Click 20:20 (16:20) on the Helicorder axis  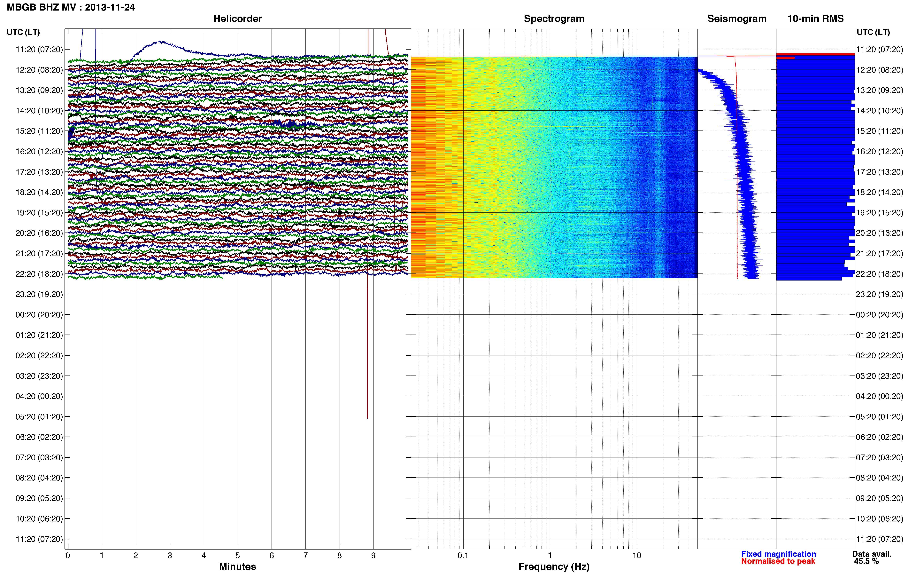click(x=39, y=233)
